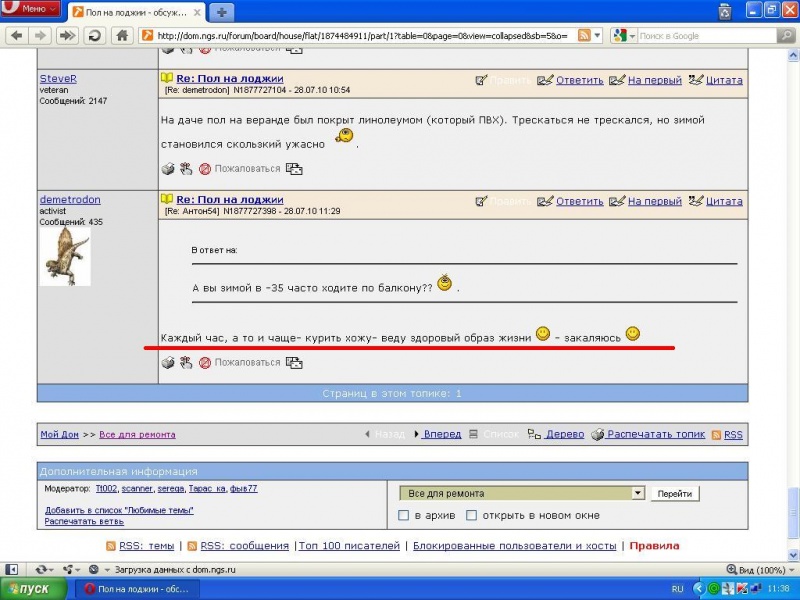The width and height of the screenshot is (800, 600).
Task: Check the 'в архив' checkbox
Action: click(404, 515)
